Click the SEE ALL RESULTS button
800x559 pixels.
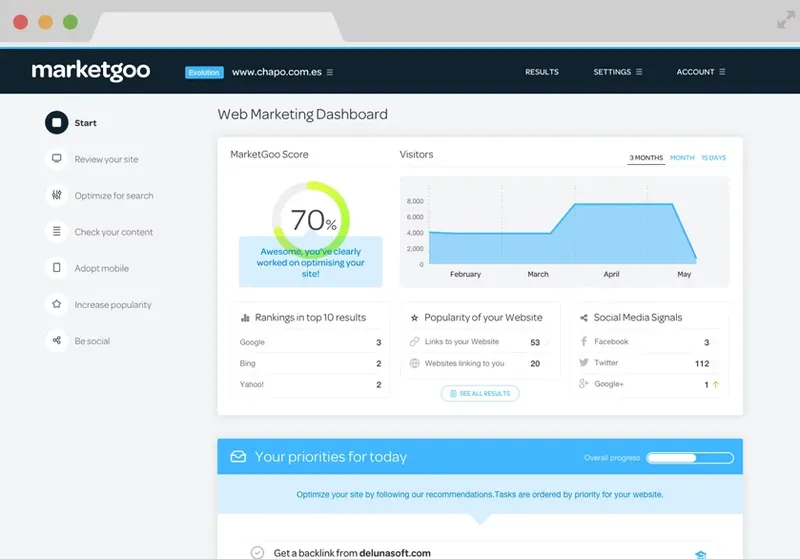tap(480, 393)
